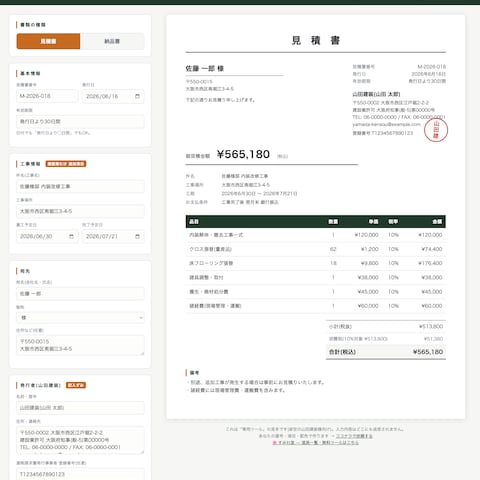Click the issue date field 2026/06/16
The image size is (480, 480).
click(113, 96)
